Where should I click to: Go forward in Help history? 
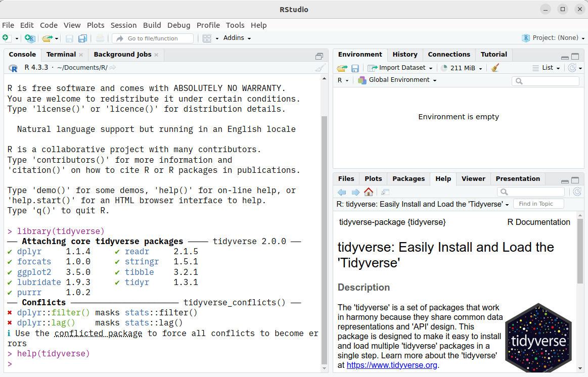coord(355,192)
